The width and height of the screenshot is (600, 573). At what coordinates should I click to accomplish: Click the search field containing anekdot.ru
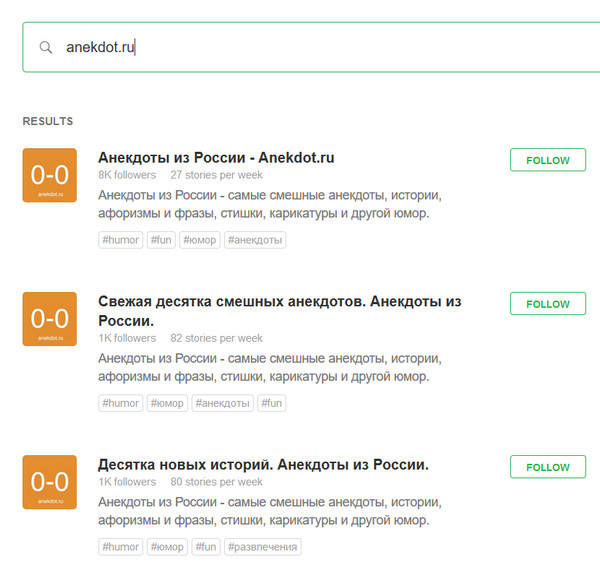(x=320, y=47)
